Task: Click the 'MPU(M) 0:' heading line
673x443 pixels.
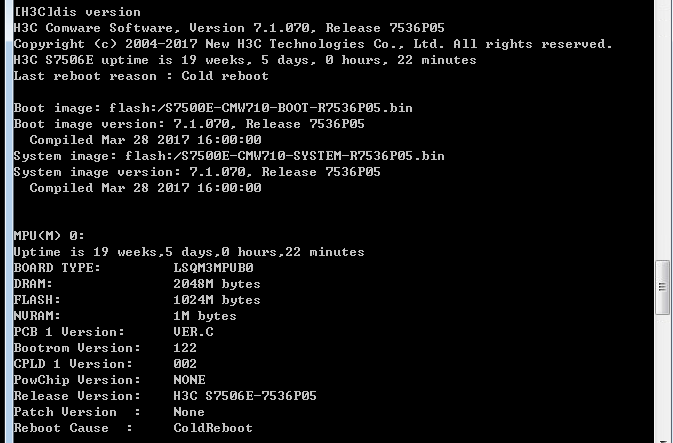Action: pos(49,236)
